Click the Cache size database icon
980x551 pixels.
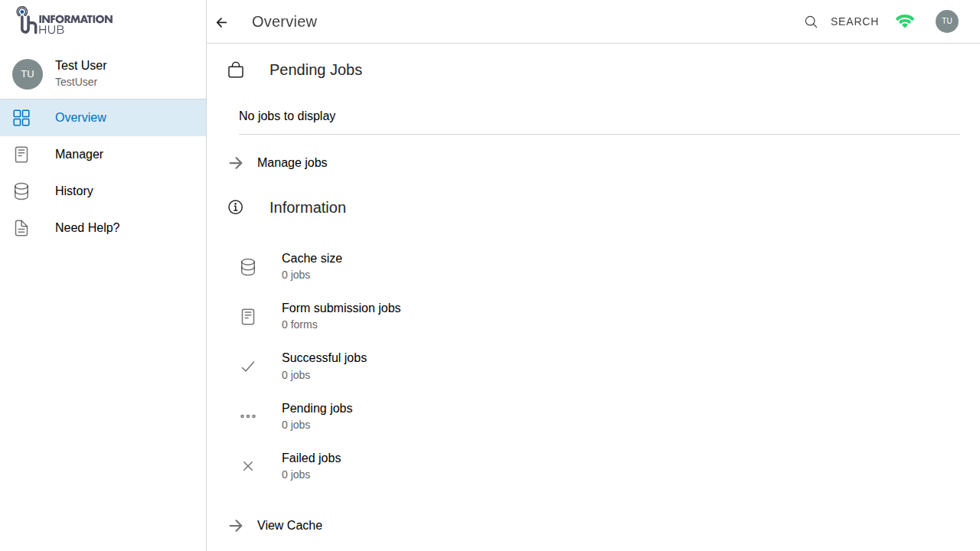[248, 266]
